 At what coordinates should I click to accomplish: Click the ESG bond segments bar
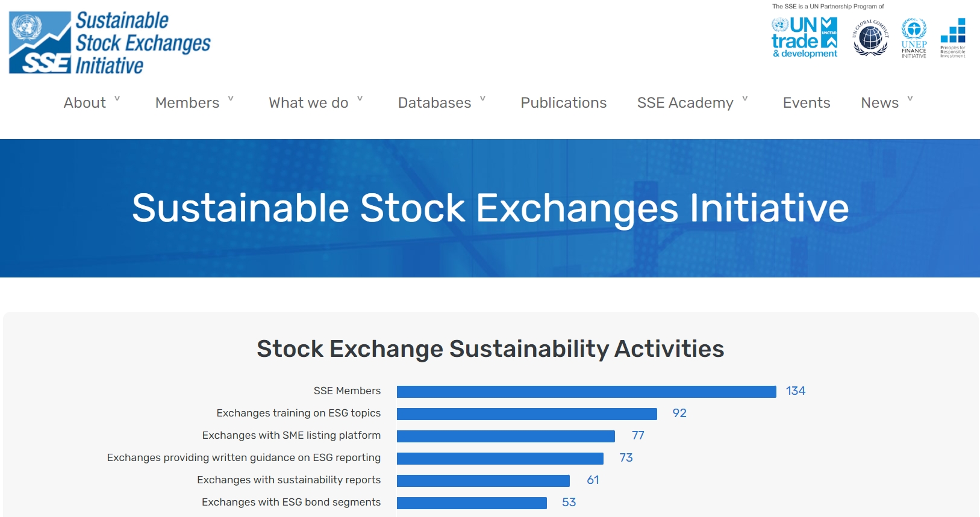pos(472,503)
